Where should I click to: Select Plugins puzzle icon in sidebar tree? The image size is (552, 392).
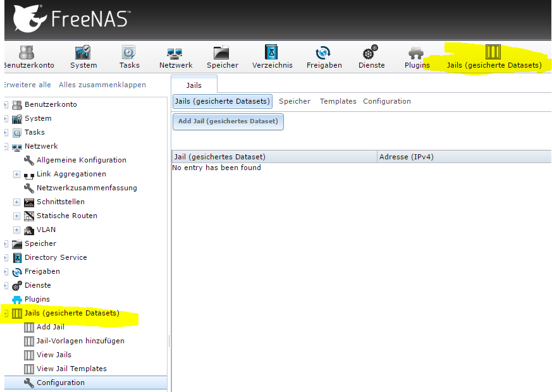pos(17,300)
